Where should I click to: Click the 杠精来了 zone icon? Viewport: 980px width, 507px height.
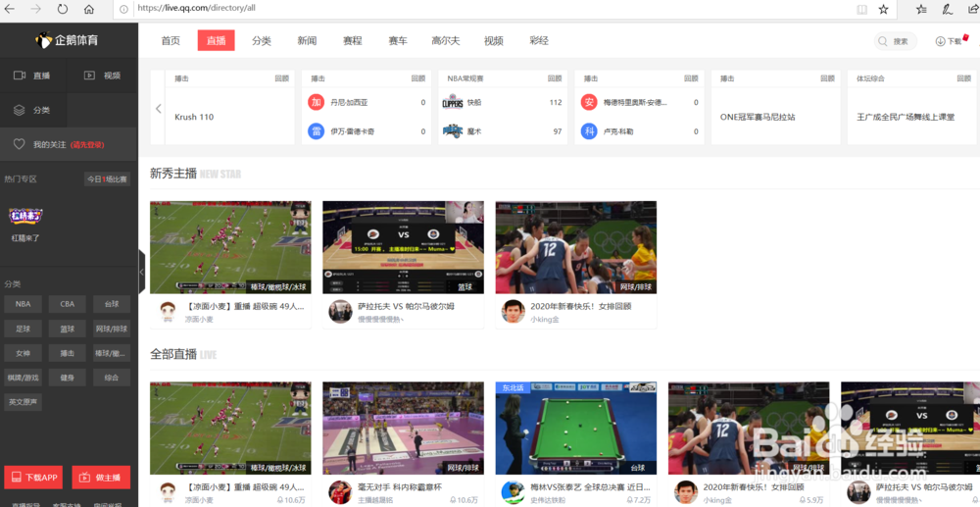(x=26, y=216)
